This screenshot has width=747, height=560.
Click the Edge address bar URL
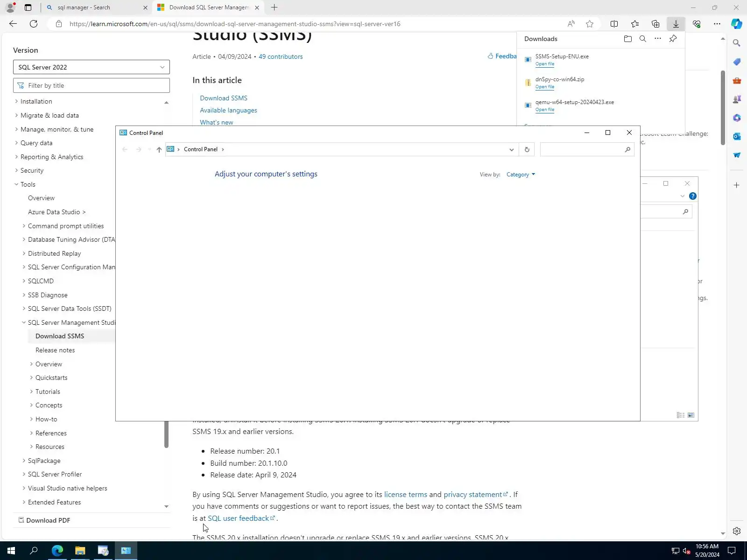pyautogui.click(x=235, y=24)
